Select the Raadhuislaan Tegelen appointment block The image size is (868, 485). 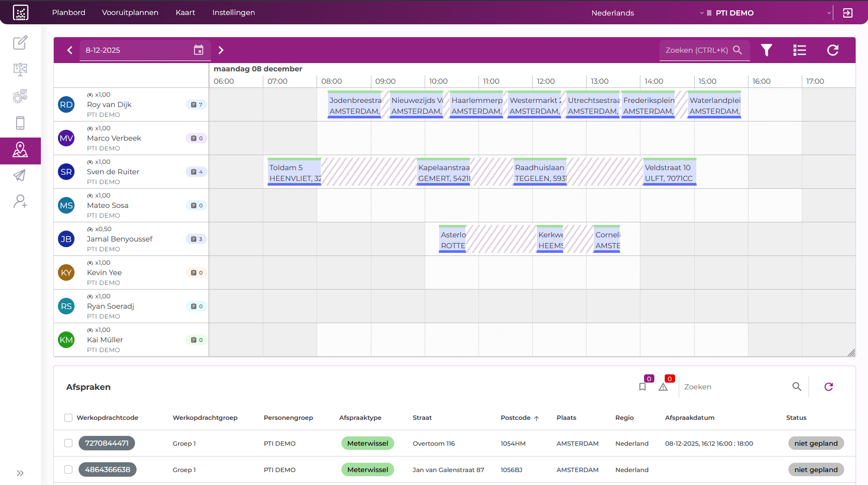[x=540, y=172]
